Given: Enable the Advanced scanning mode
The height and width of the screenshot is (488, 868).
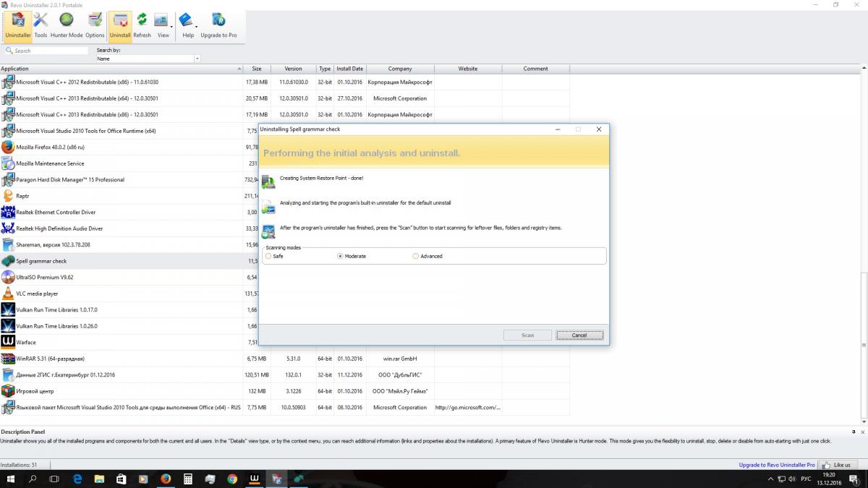Looking at the screenshot, I should (415, 256).
